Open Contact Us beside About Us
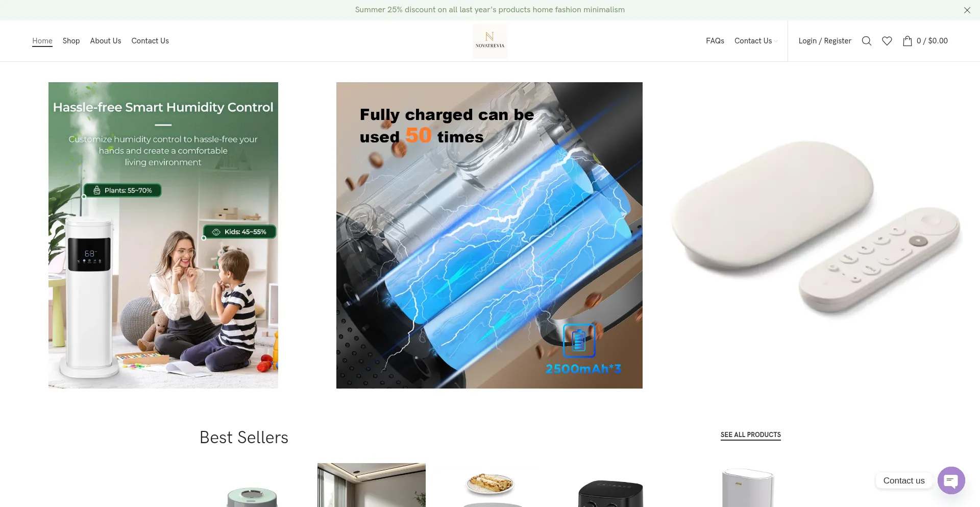This screenshot has height=507, width=980. (x=150, y=41)
